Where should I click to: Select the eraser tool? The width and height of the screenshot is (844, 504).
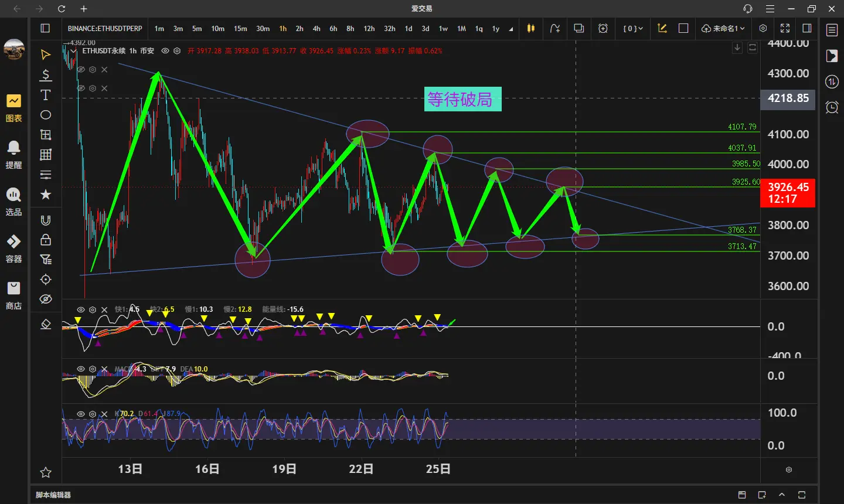pos(46,324)
